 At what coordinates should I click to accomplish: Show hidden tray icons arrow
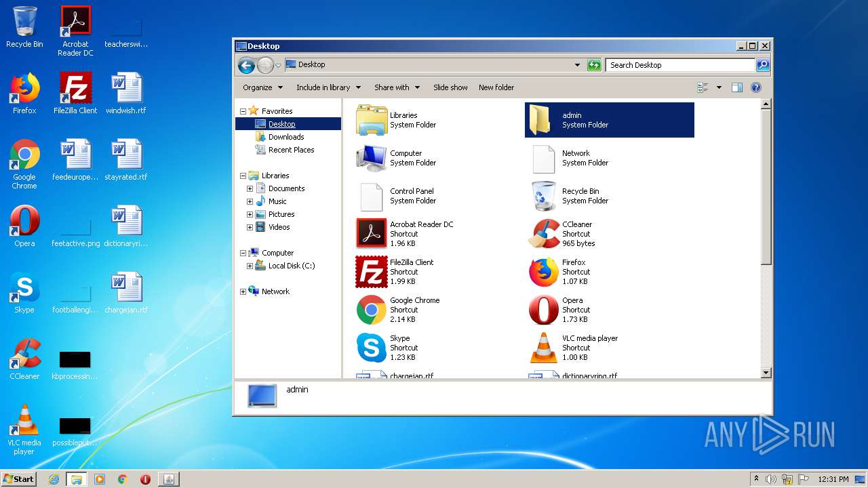point(756,479)
